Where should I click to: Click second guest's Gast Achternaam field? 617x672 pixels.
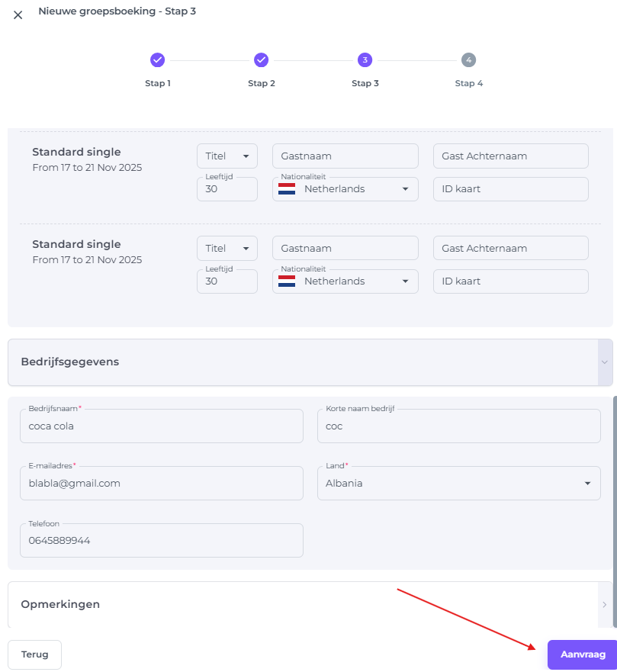click(510, 249)
